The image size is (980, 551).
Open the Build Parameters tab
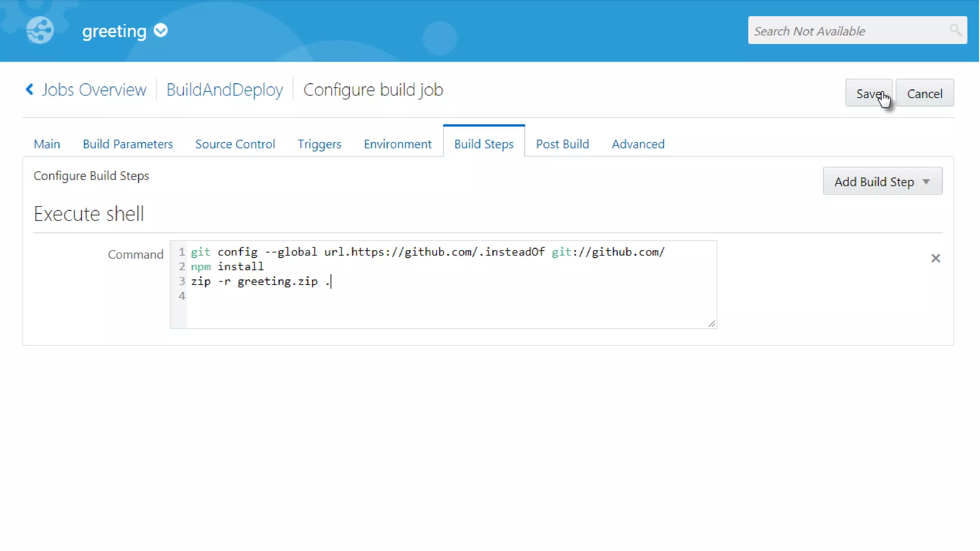pyautogui.click(x=128, y=144)
